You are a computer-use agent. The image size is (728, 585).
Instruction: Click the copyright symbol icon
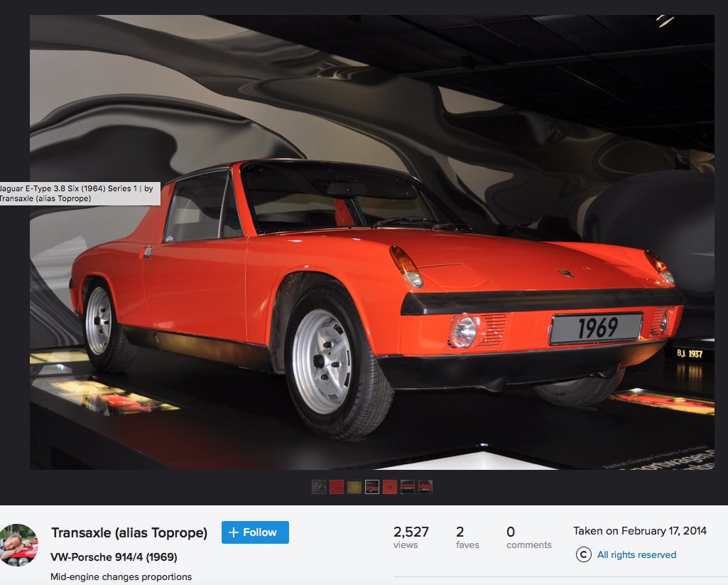(x=583, y=554)
